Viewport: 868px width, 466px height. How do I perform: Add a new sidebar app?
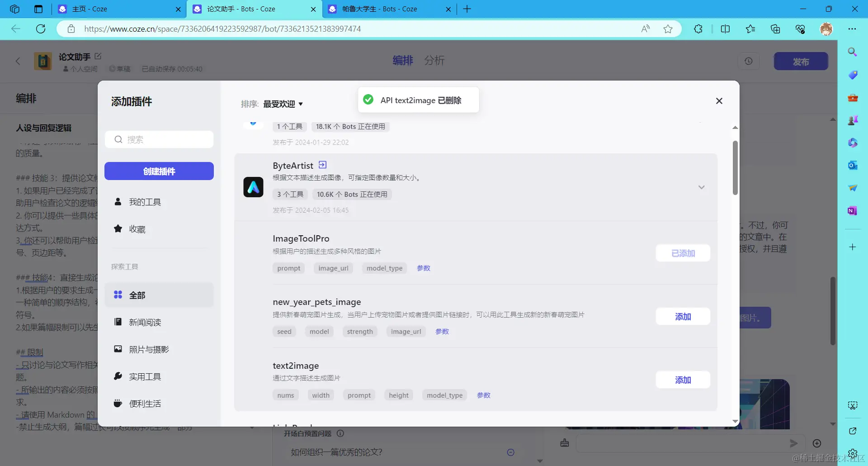[853, 247]
